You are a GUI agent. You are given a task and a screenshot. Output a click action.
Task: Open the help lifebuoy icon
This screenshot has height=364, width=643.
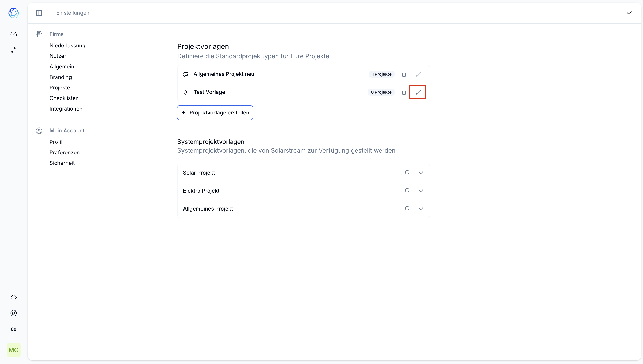(x=14, y=313)
